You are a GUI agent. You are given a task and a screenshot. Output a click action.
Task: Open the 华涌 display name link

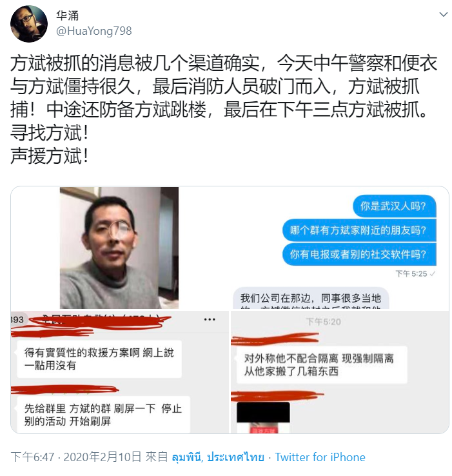[68, 15]
